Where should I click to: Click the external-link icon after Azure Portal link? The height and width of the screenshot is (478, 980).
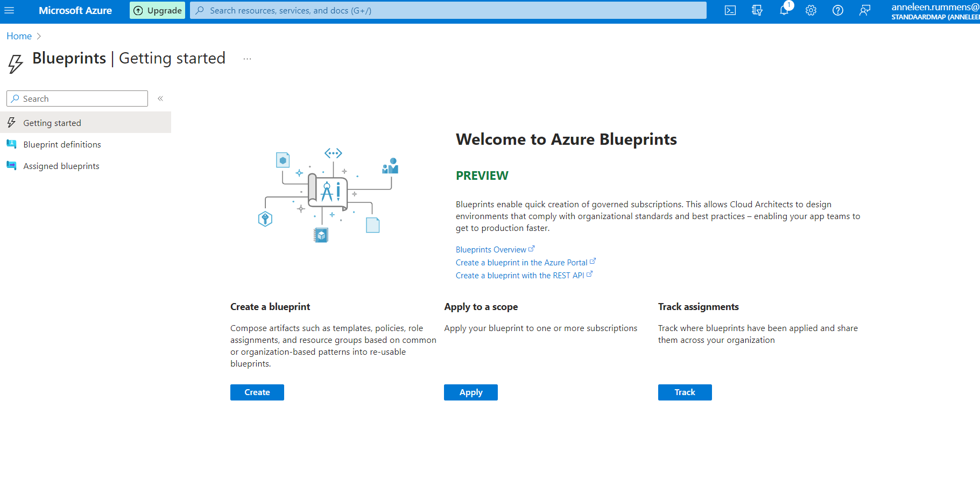pyautogui.click(x=593, y=261)
